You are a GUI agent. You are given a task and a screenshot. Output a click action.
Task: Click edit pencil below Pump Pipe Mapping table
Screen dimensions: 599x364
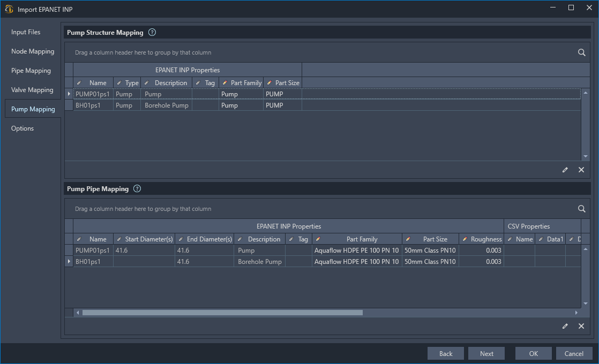565,326
